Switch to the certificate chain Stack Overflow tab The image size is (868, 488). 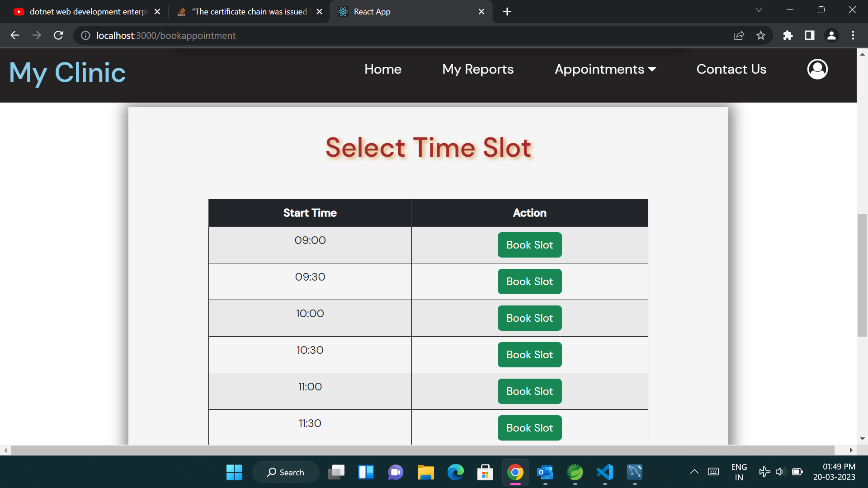pos(248,12)
